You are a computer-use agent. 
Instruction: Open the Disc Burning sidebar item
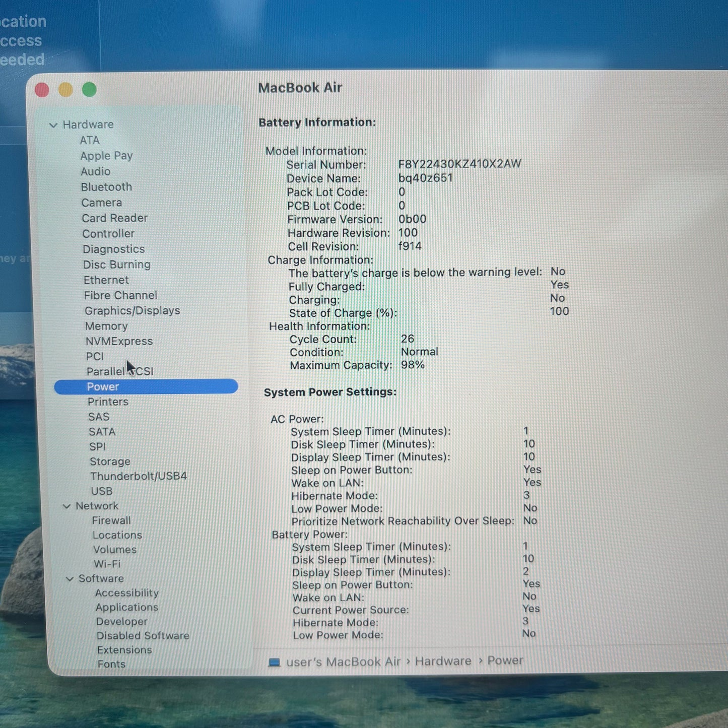coord(117,264)
